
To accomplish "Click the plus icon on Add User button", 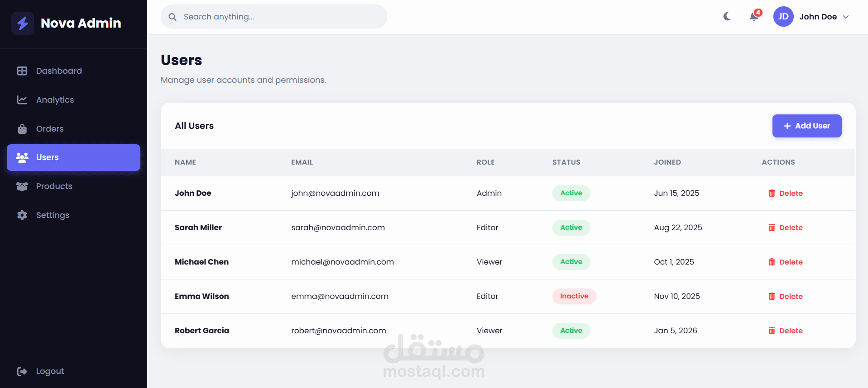I will (x=787, y=126).
